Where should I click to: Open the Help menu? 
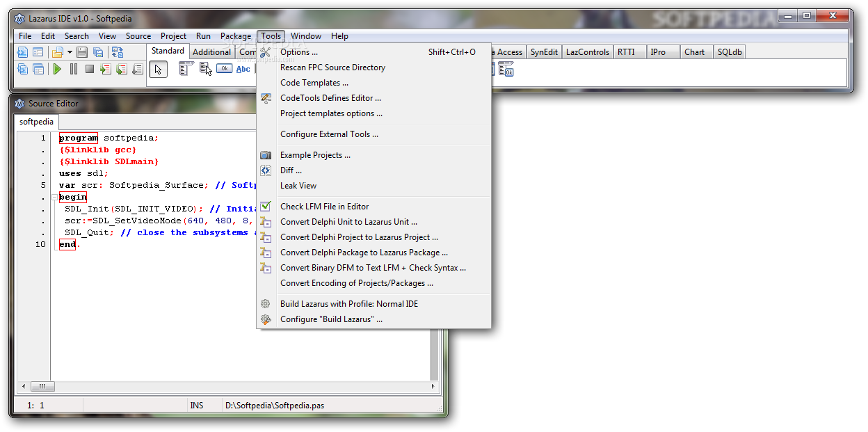pyautogui.click(x=339, y=36)
